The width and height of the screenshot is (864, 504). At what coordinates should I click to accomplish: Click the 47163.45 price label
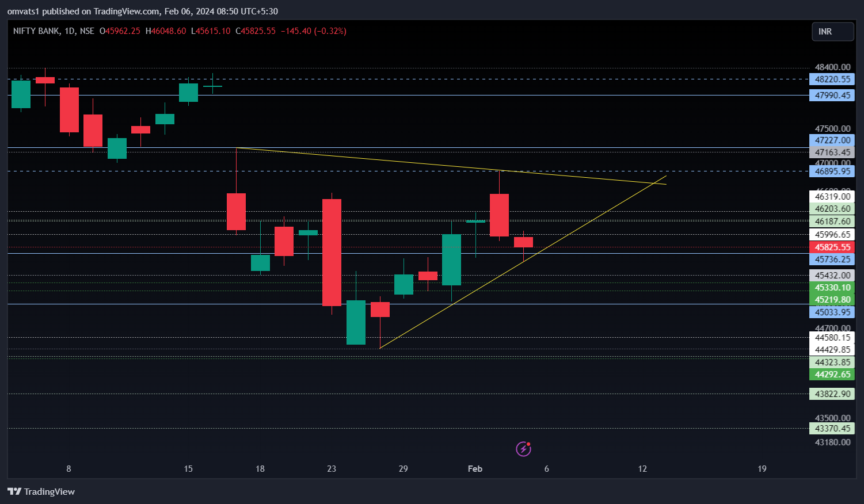(832, 152)
